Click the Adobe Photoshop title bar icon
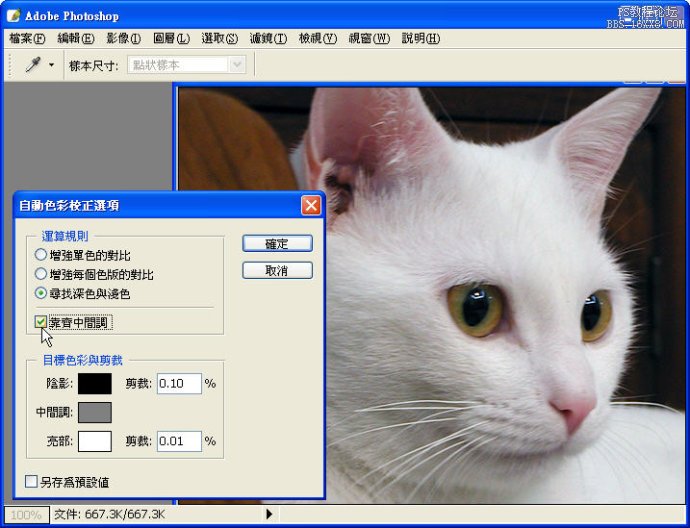 point(13,15)
